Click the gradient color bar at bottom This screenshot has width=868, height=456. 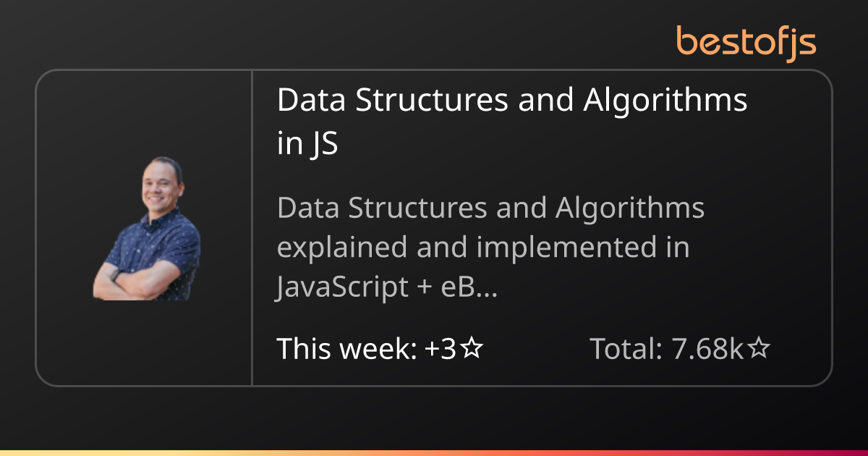[x=434, y=453]
